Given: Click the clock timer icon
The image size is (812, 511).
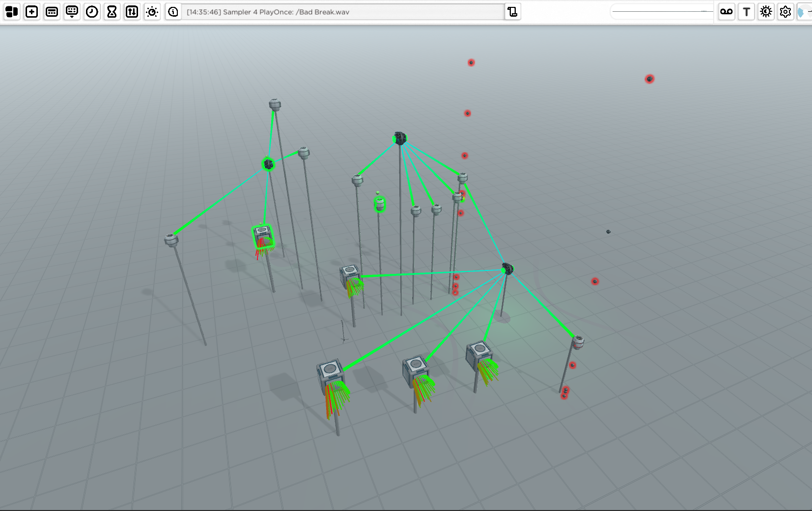Looking at the screenshot, I should tap(92, 12).
